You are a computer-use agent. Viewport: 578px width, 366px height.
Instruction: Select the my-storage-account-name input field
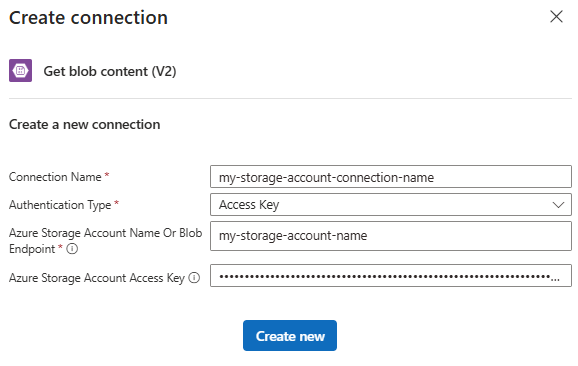tap(391, 236)
